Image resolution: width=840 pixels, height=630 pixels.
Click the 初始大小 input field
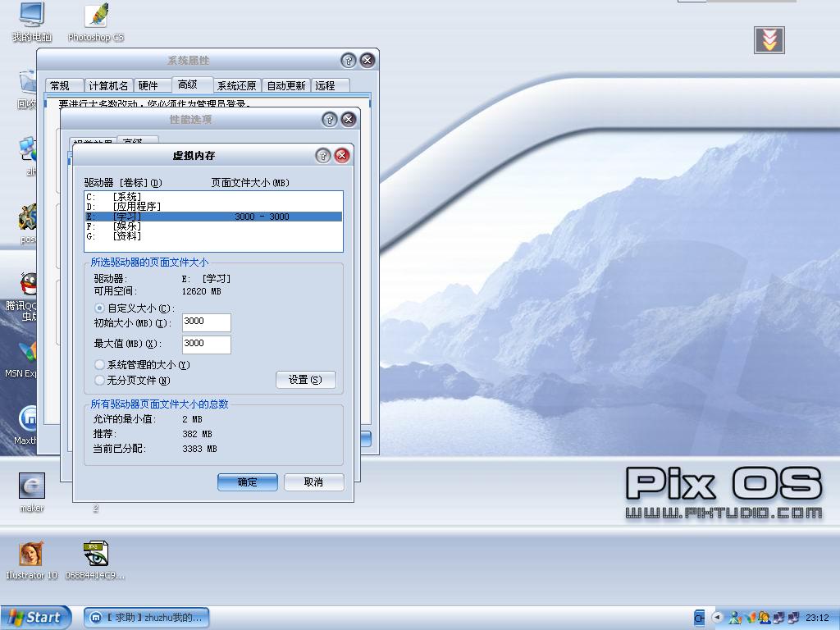206,322
